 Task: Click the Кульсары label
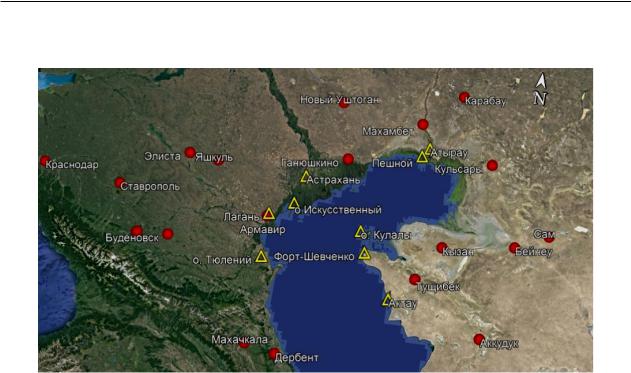(x=458, y=170)
